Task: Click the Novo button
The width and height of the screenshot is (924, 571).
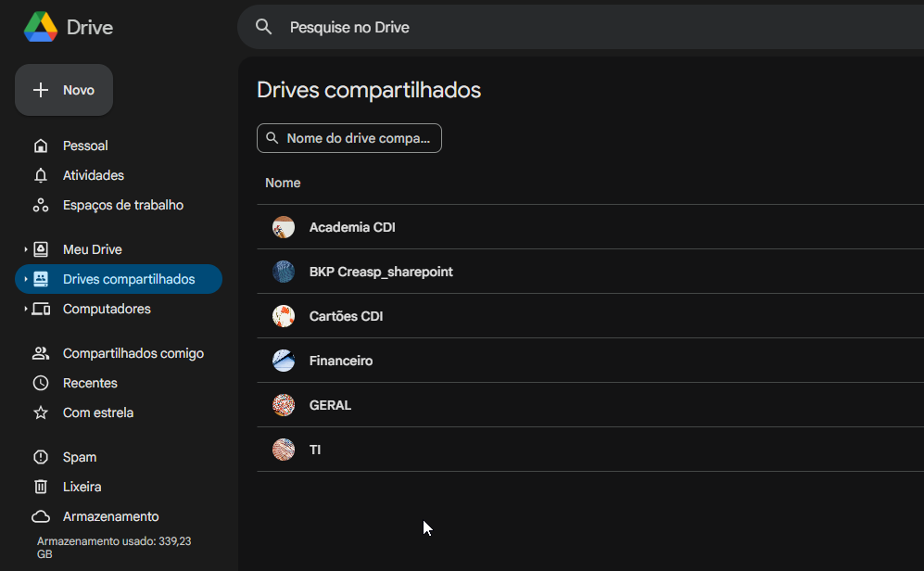Action: coord(64,90)
